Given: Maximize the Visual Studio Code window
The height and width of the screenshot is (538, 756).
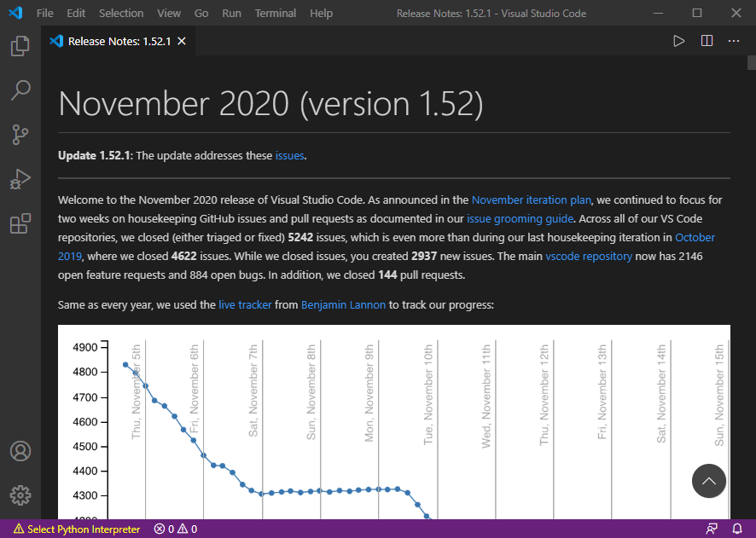Looking at the screenshot, I should click(x=697, y=13).
